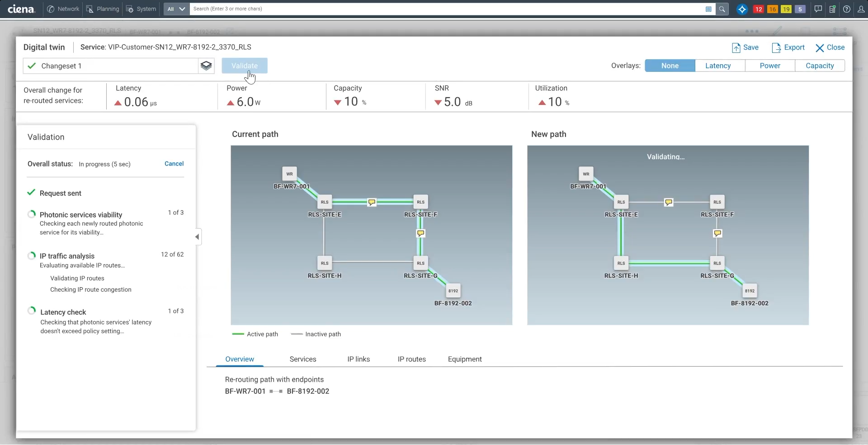Open the Changeset 1 selector
The height and width of the screenshot is (445, 868).
[x=110, y=66]
